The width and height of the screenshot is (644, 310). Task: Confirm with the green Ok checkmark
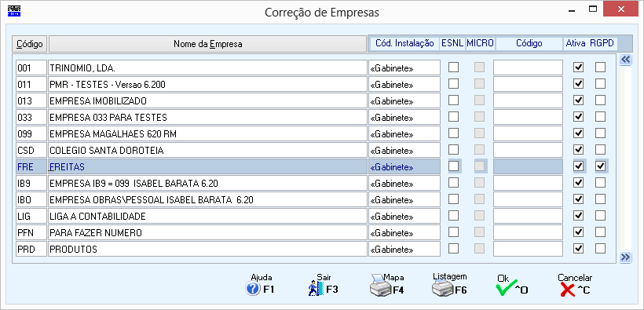[505, 289]
